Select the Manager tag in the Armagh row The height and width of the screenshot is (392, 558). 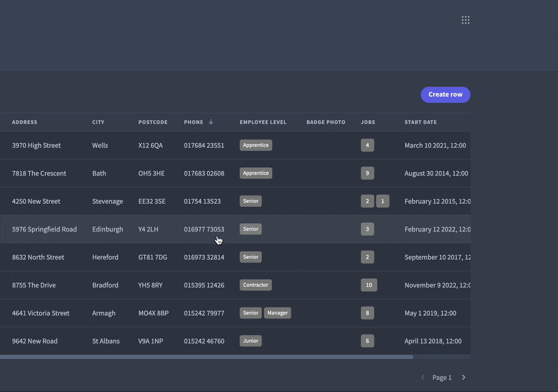coord(277,312)
